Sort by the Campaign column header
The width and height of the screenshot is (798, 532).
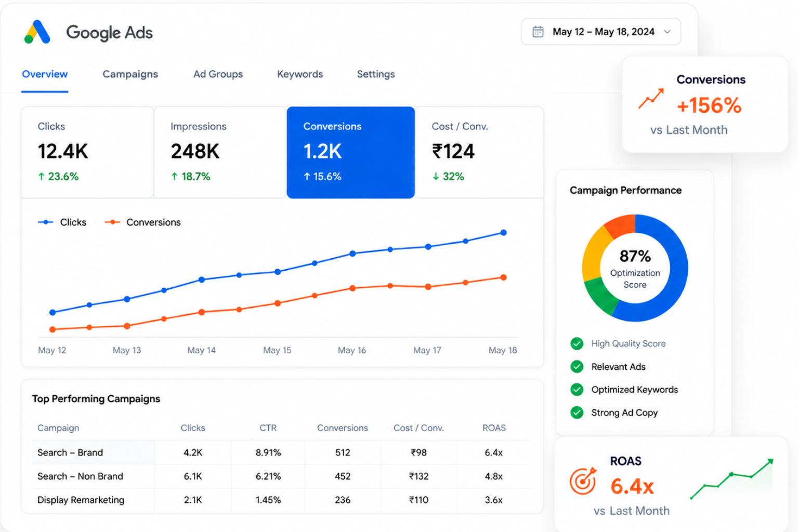click(x=58, y=428)
